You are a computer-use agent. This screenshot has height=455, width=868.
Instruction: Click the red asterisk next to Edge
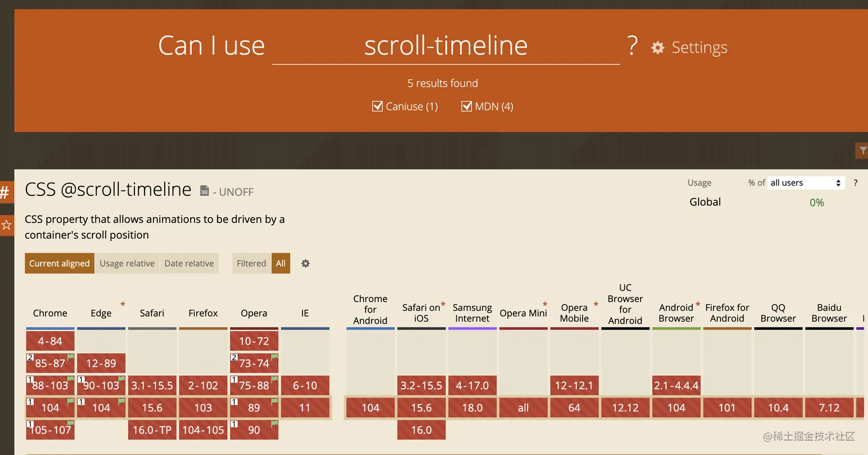pyautogui.click(x=122, y=304)
